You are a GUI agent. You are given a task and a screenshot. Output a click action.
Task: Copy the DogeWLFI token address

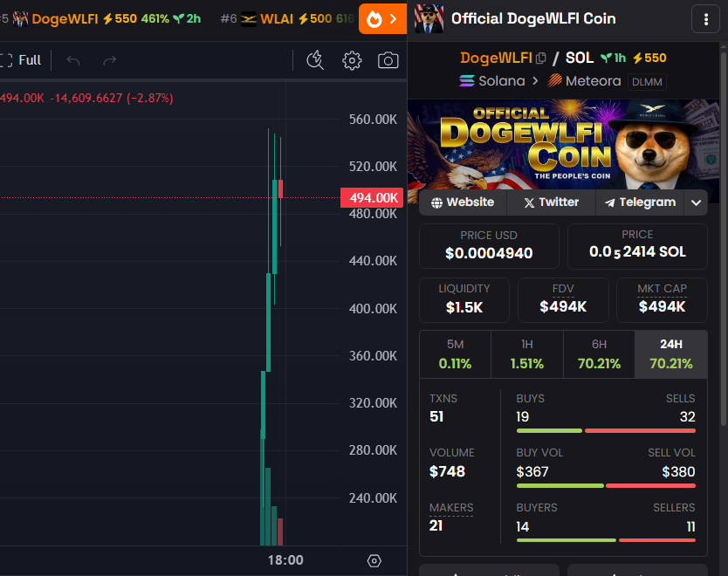coord(541,58)
